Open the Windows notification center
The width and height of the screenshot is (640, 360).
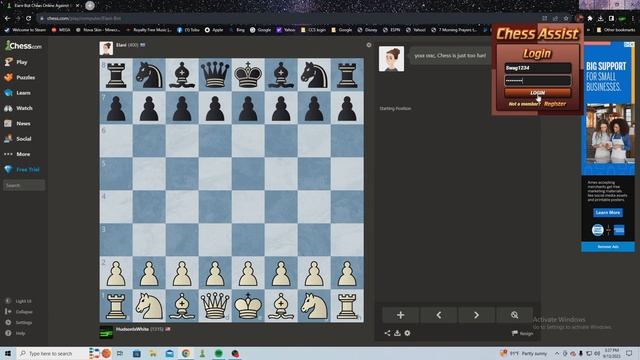pyautogui.click(x=629, y=353)
